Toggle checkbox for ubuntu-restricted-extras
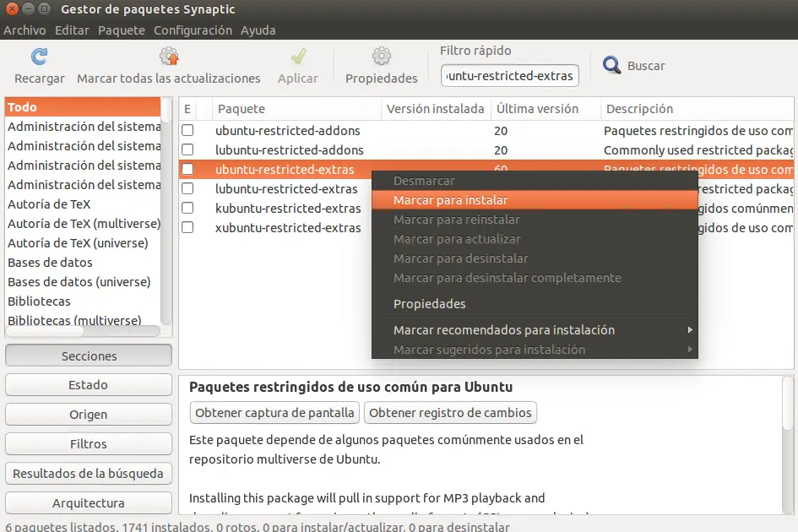Viewport: 798px width, 532px height. click(187, 169)
